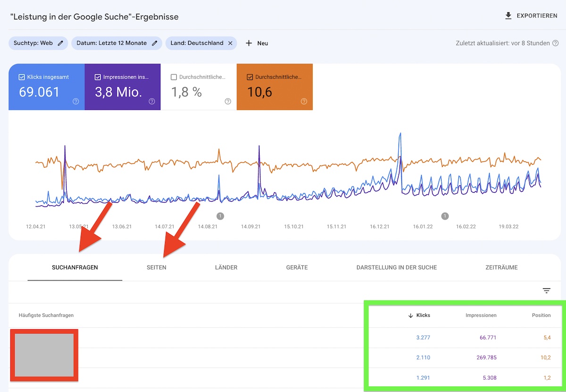566x392 pixels.
Task: Add a new filter with plus icon
Action: click(249, 43)
